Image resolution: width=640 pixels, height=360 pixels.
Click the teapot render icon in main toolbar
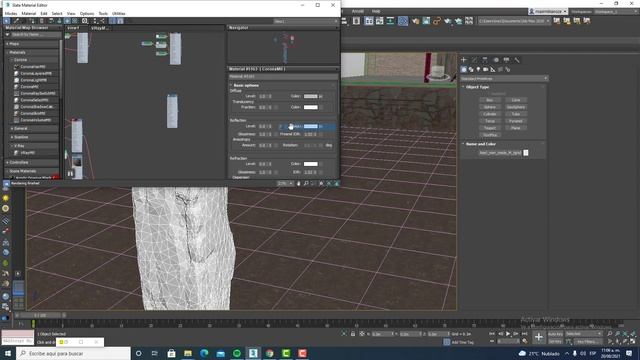[x=448, y=21]
